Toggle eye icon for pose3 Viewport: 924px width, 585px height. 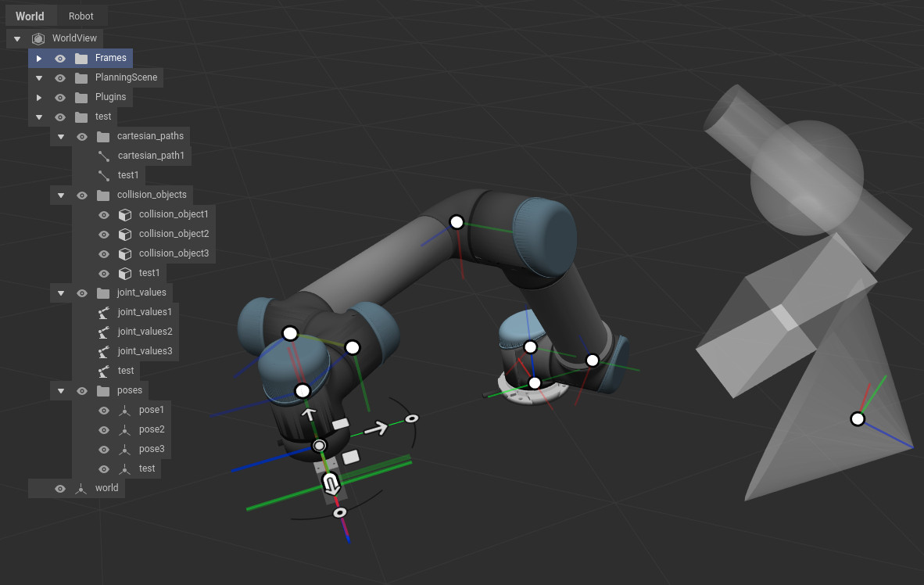[x=104, y=450]
